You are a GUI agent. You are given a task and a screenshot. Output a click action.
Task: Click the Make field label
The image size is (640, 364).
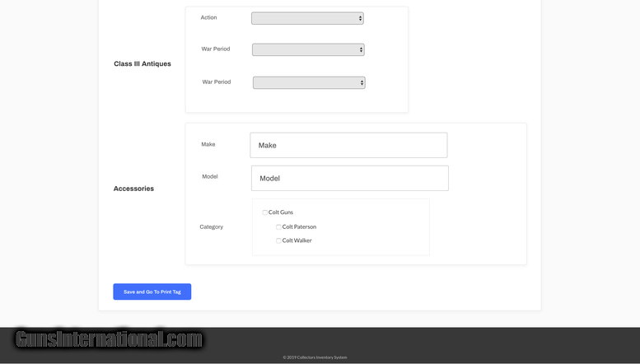[208, 144]
